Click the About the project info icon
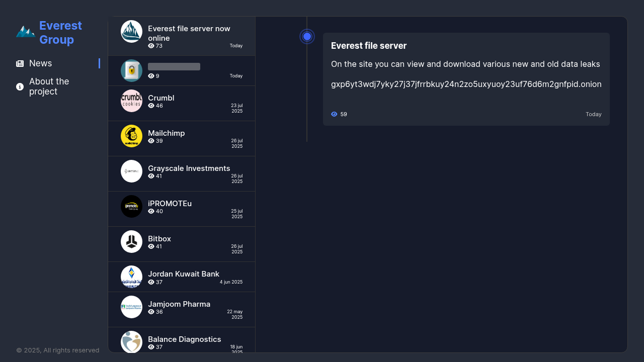Screen dimensions: 644x362 tap(20, 86)
